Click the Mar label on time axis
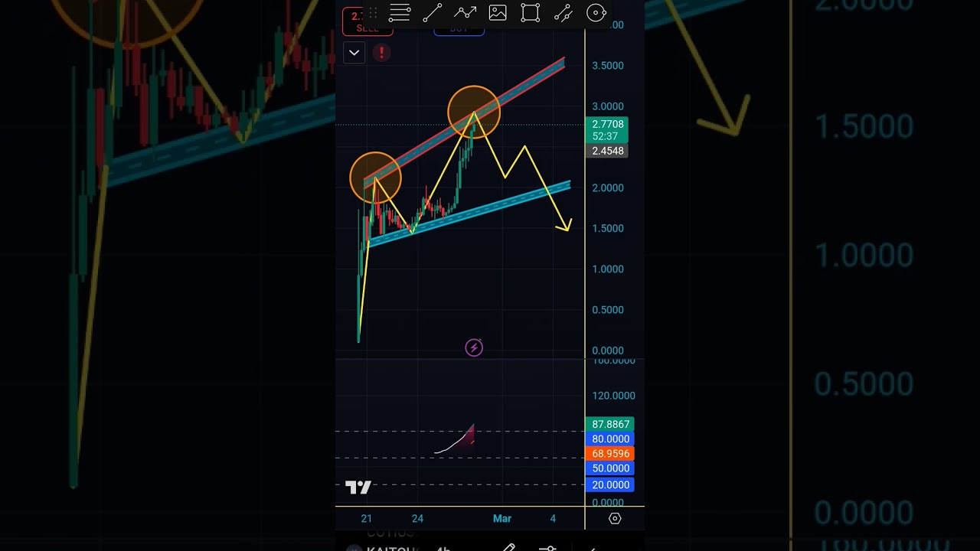The width and height of the screenshot is (980, 551). tap(502, 518)
